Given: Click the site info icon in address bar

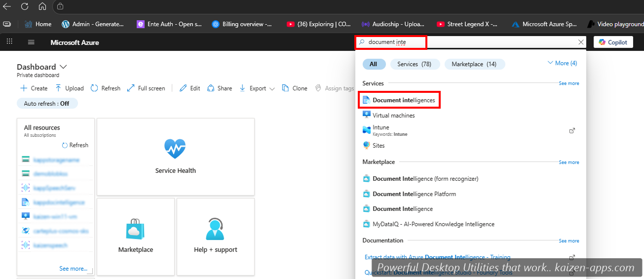Looking at the screenshot, I should click(x=60, y=6).
